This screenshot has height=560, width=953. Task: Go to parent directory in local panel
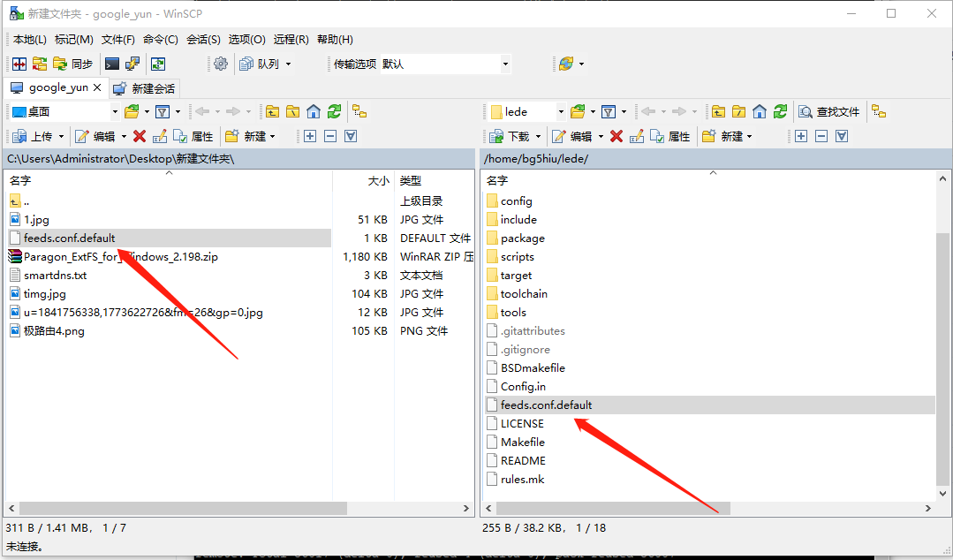(272, 112)
